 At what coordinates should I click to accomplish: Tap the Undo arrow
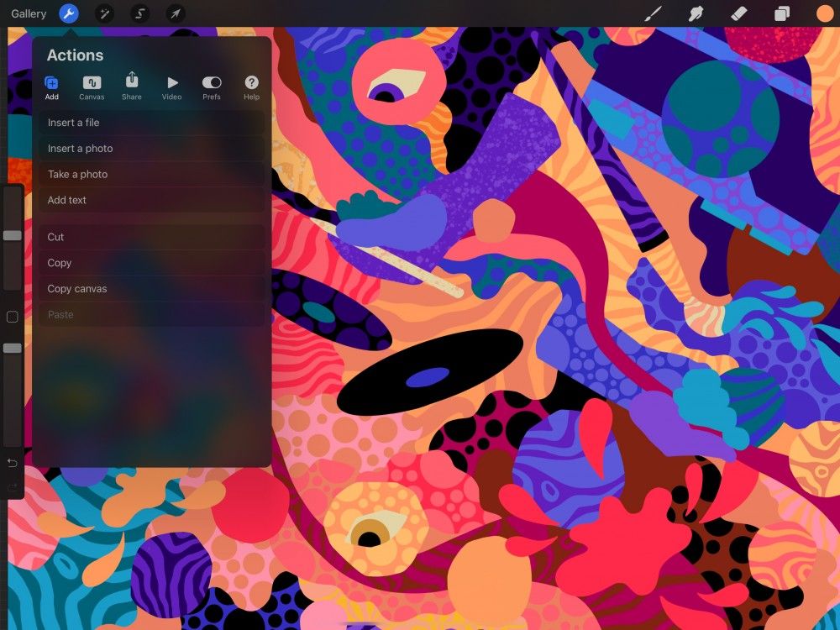point(12,463)
